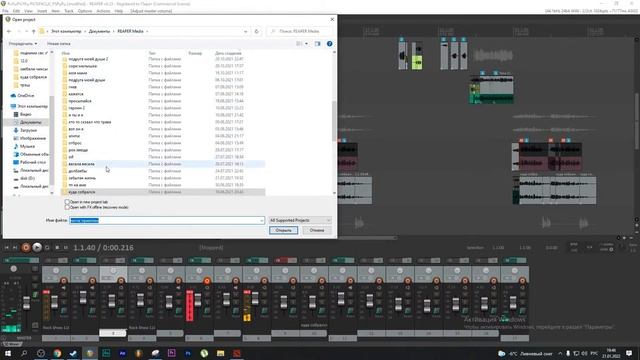Screen dimensions: 640x360
Task: Open the View menu in REAPER
Action: (28, 11)
